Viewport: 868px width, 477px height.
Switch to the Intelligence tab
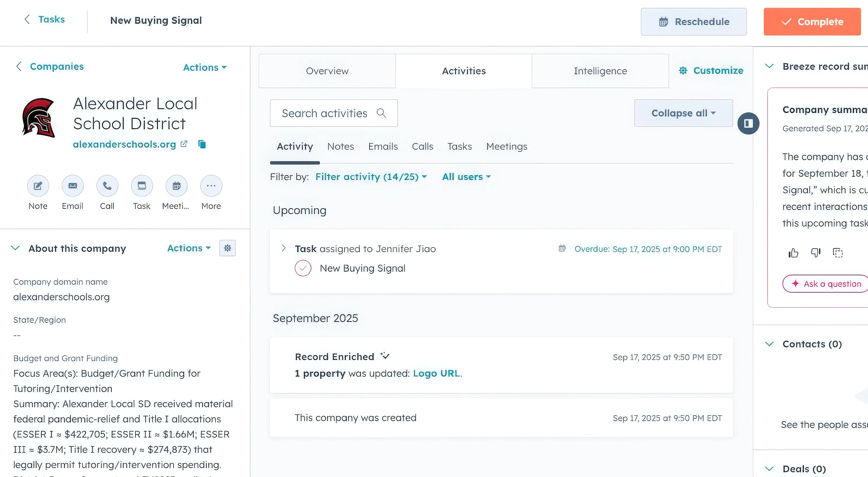600,71
